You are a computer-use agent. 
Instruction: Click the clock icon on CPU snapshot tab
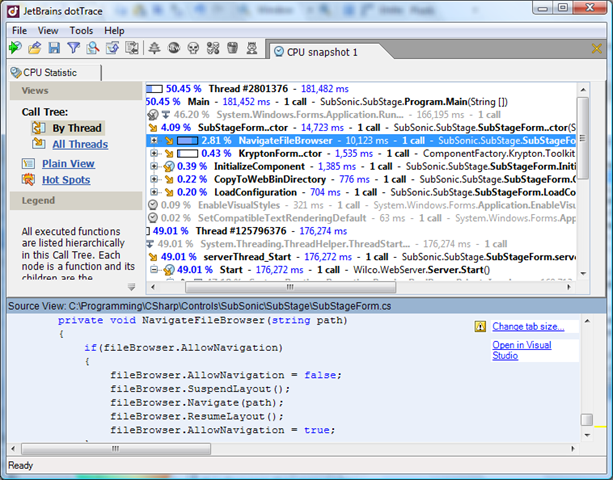coord(279,52)
